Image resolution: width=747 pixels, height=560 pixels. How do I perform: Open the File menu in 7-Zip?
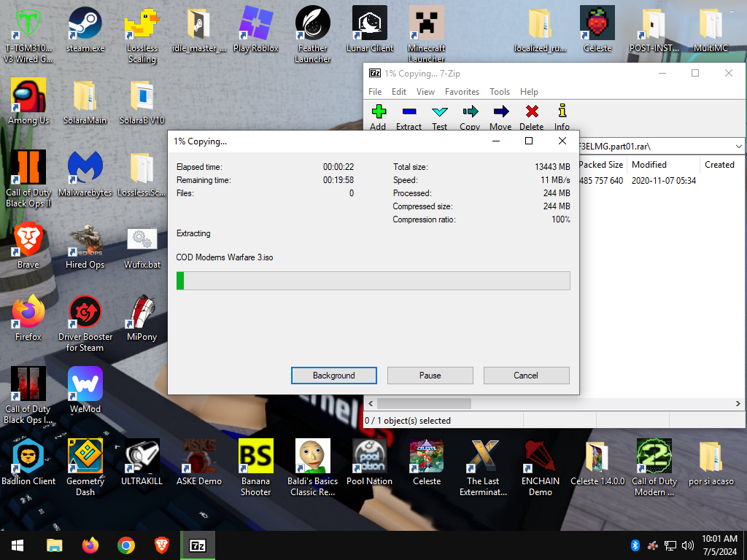tap(375, 91)
